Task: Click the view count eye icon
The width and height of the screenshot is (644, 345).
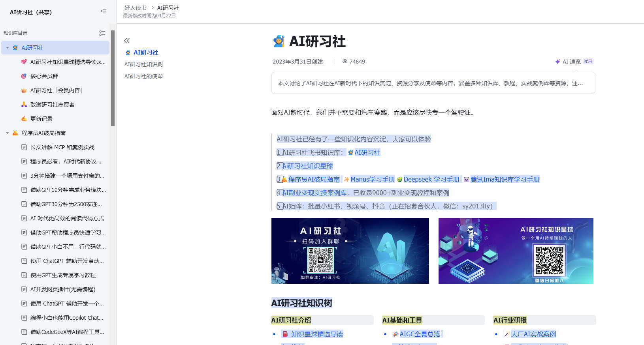Action: (345, 62)
